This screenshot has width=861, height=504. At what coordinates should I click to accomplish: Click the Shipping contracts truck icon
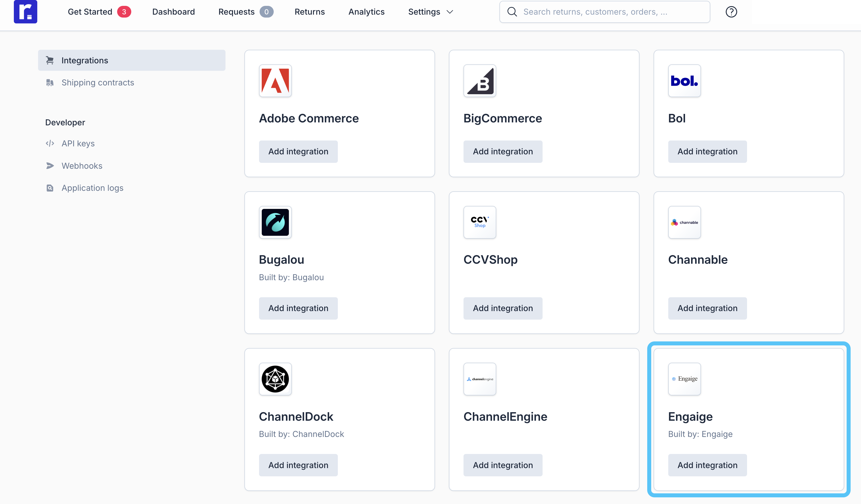tap(50, 83)
